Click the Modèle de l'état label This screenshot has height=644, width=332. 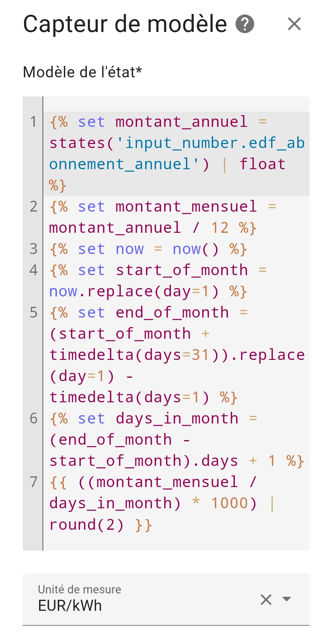tap(82, 72)
